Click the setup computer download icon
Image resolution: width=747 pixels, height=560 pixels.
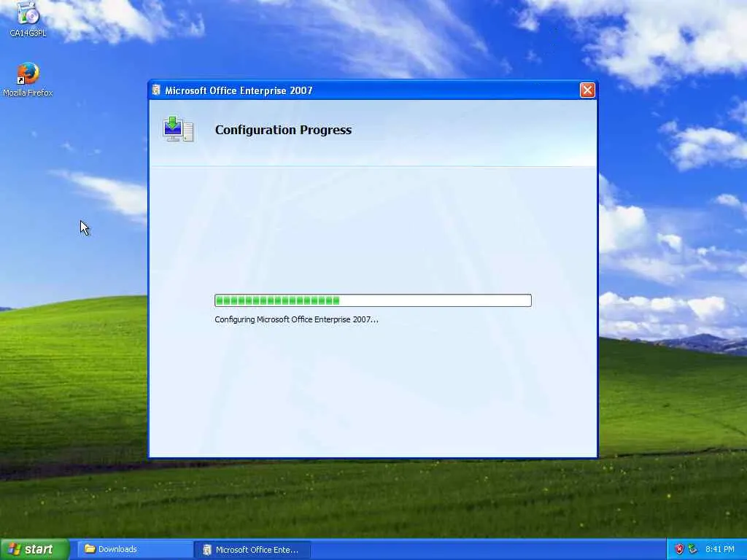click(x=178, y=129)
